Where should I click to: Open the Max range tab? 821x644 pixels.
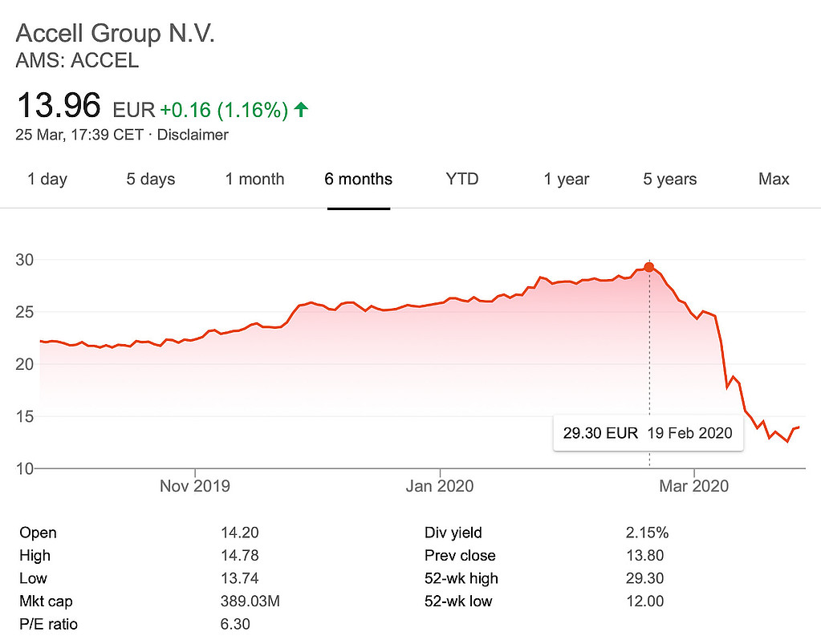pyautogui.click(x=774, y=179)
